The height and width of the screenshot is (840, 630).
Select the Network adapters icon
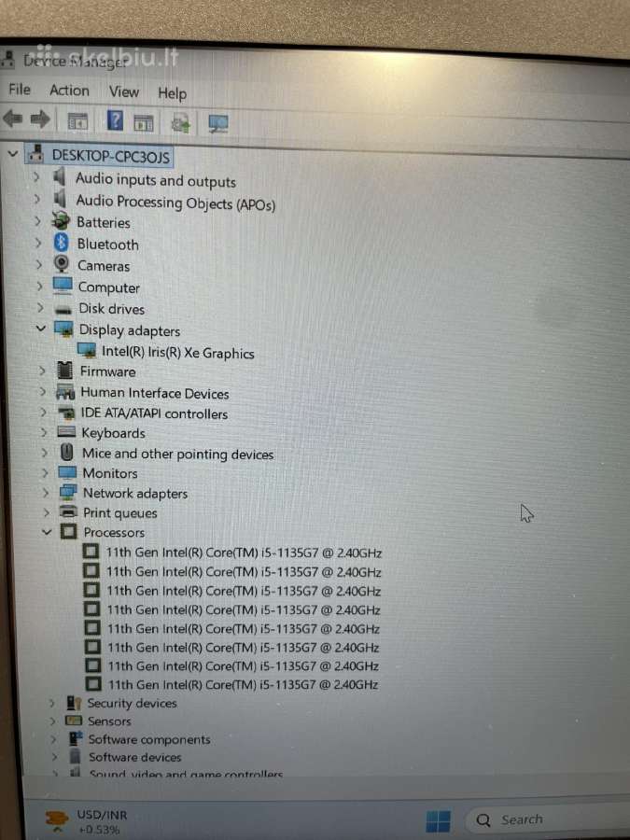click(68, 492)
